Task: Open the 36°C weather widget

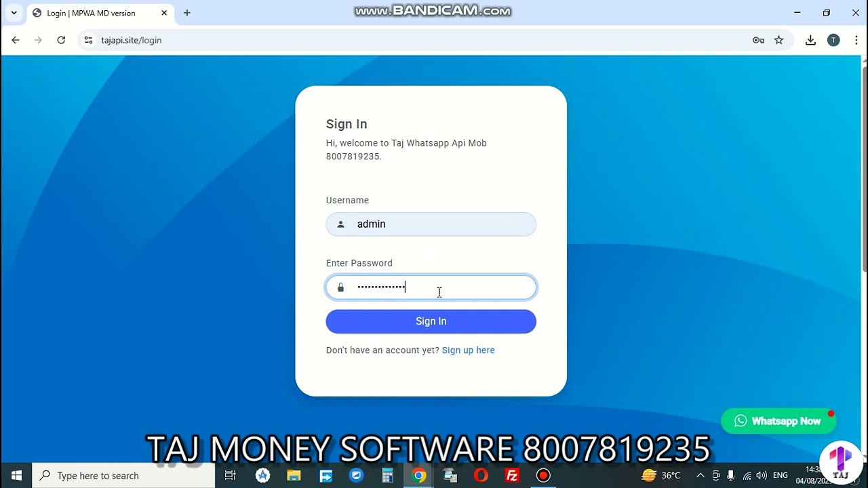Action: (661, 476)
